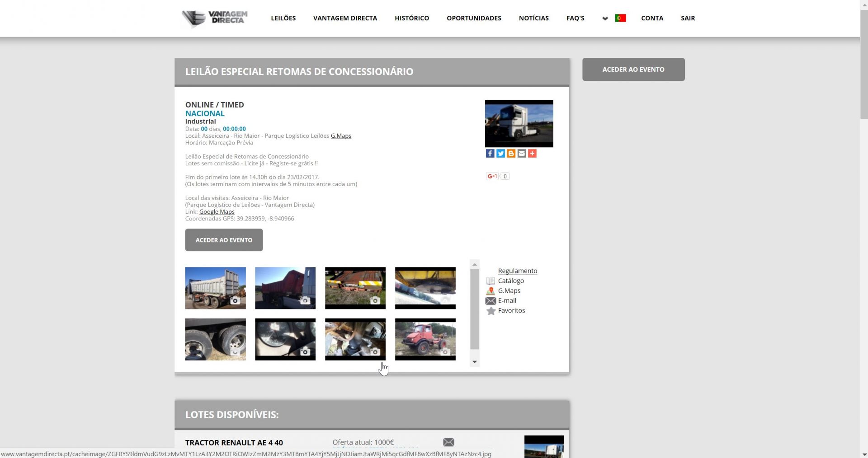This screenshot has height=458, width=868.
Task: Click the Blogger share icon
Action: (511, 154)
